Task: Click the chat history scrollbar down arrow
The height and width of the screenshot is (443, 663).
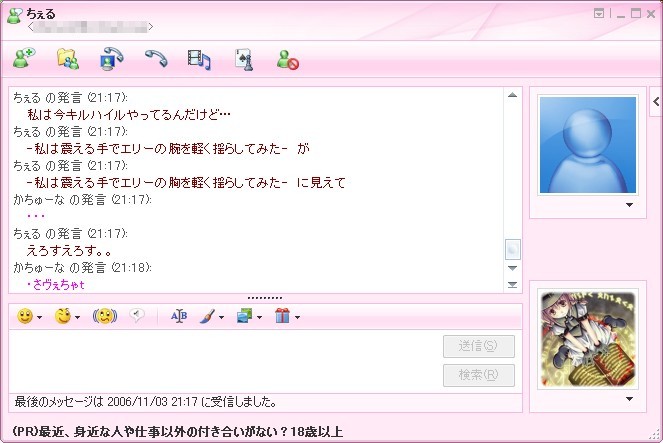Action: pos(512,268)
